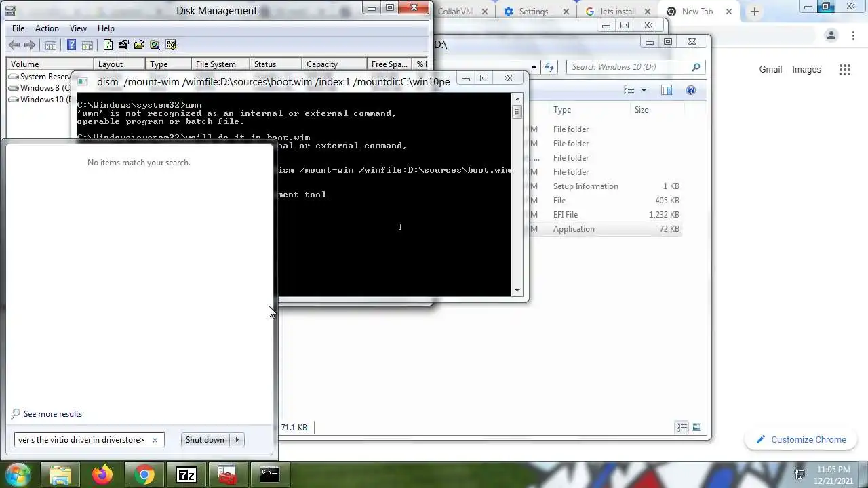Click the Change your view icon in Explorer
This screenshot has height=488, width=868.
pos(629,90)
